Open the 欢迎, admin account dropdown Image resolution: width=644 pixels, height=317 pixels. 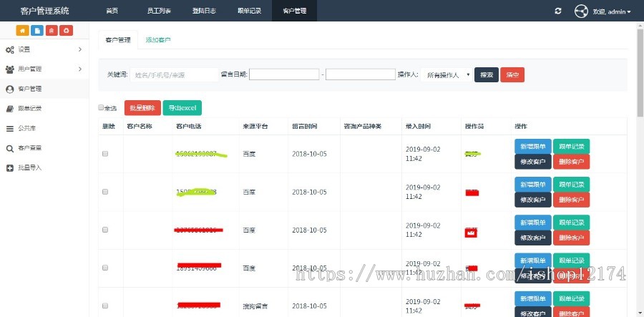(612, 11)
